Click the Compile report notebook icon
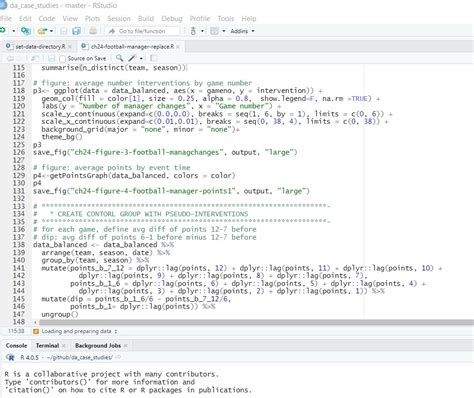474x398 pixels. coord(153,58)
